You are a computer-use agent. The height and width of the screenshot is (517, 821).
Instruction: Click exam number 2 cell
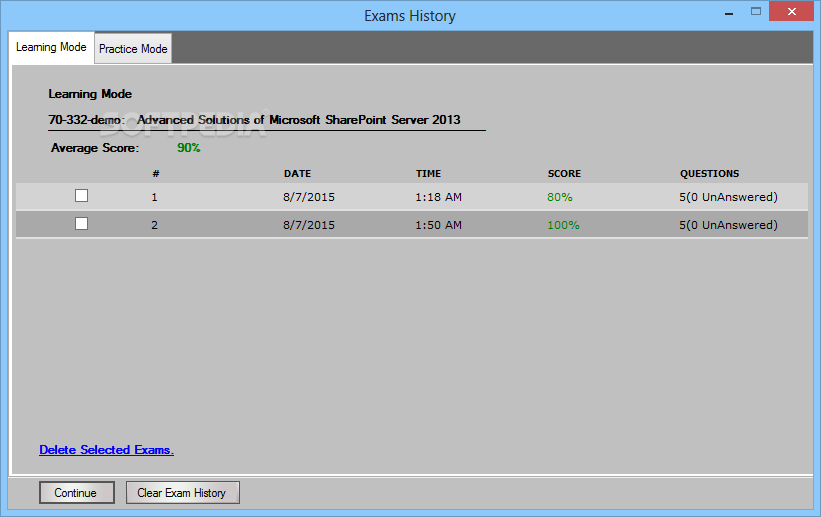(x=154, y=225)
